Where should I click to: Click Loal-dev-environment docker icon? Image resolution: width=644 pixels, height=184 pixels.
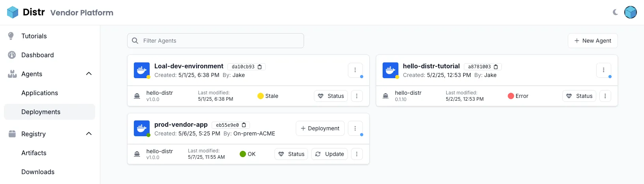[x=142, y=70]
